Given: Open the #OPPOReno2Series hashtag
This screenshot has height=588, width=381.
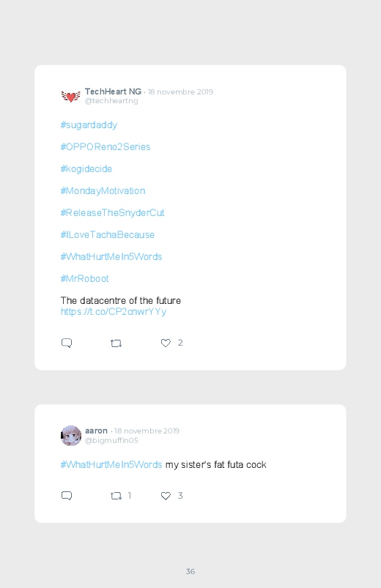Looking at the screenshot, I should [x=106, y=146].
